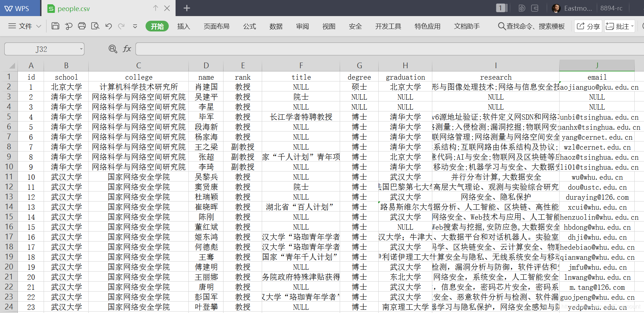This screenshot has height=313, width=644.
Task: Click the name cell 王丽娜
Action: click(x=206, y=277)
